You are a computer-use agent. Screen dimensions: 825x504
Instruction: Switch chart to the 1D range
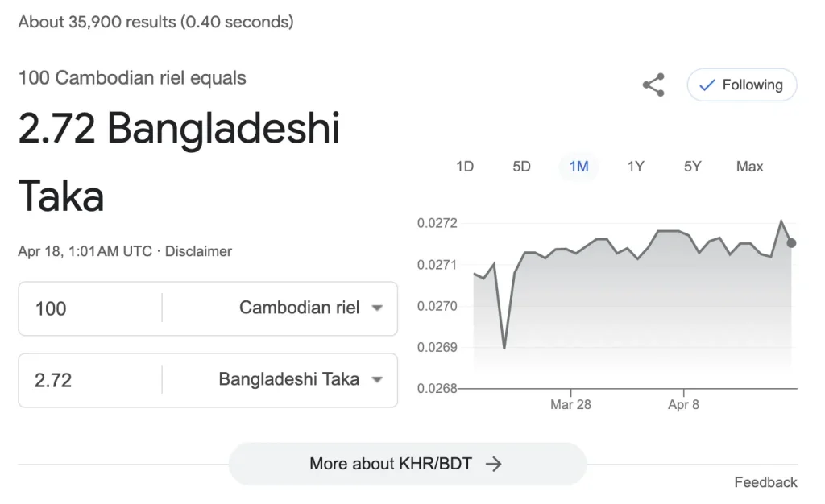point(465,167)
